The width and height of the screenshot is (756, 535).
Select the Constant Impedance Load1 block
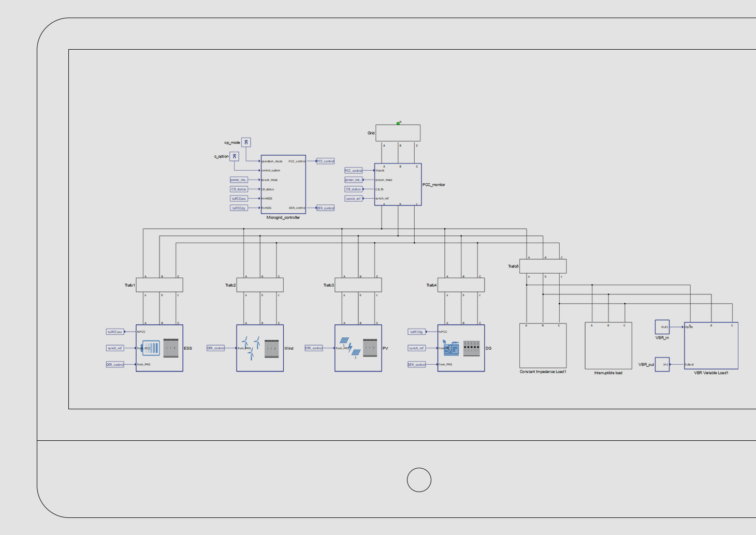coord(543,346)
